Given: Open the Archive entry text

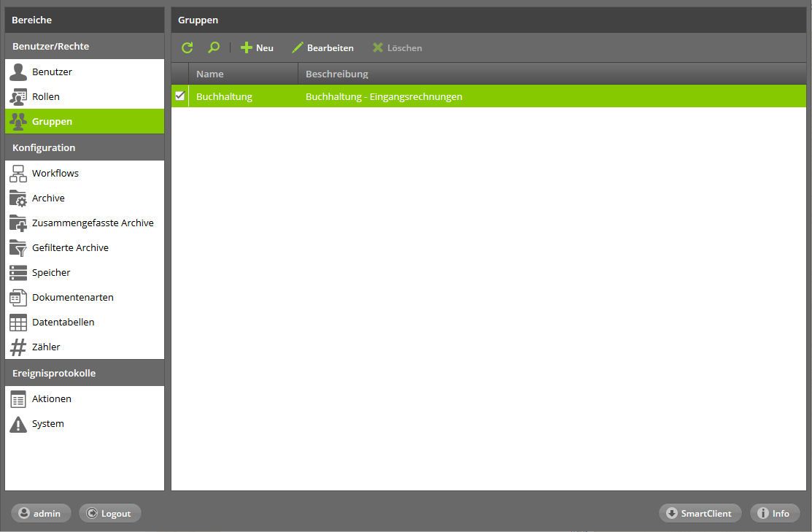Looking at the screenshot, I should [x=48, y=198].
